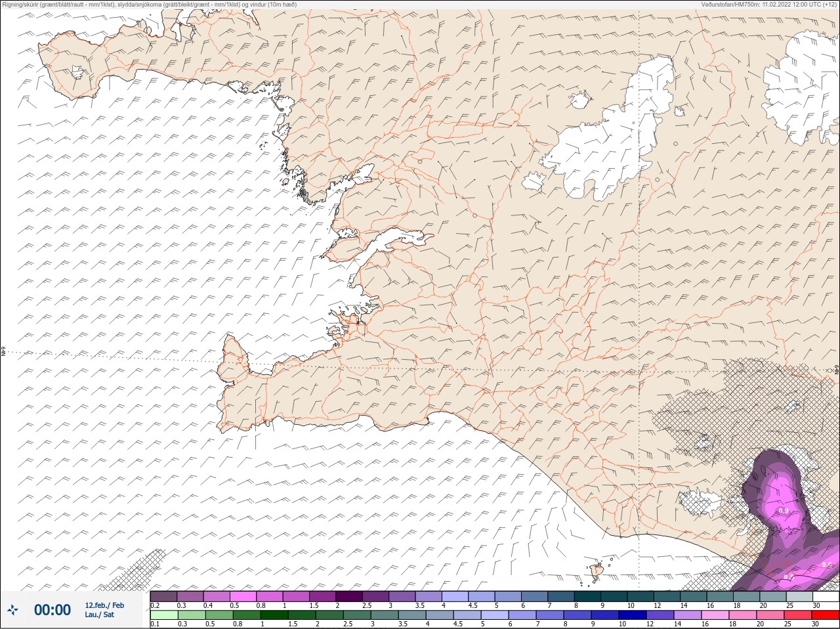Pick upper legend dark teal swatch between 8 and 9
Viewport: 840px width, 629px height.
[588, 596]
